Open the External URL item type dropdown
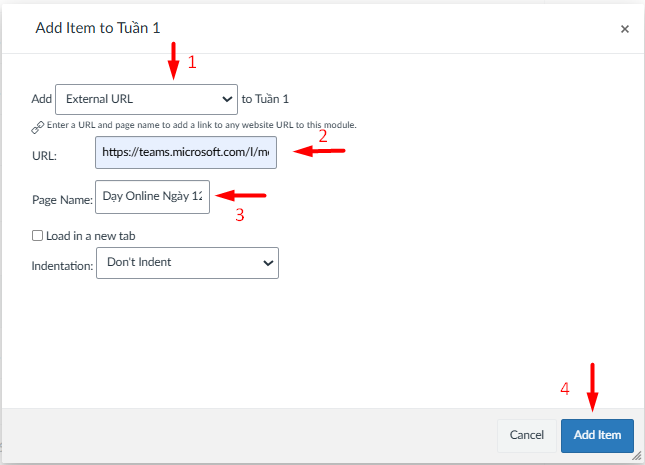The height and width of the screenshot is (465, 645). 146,99
